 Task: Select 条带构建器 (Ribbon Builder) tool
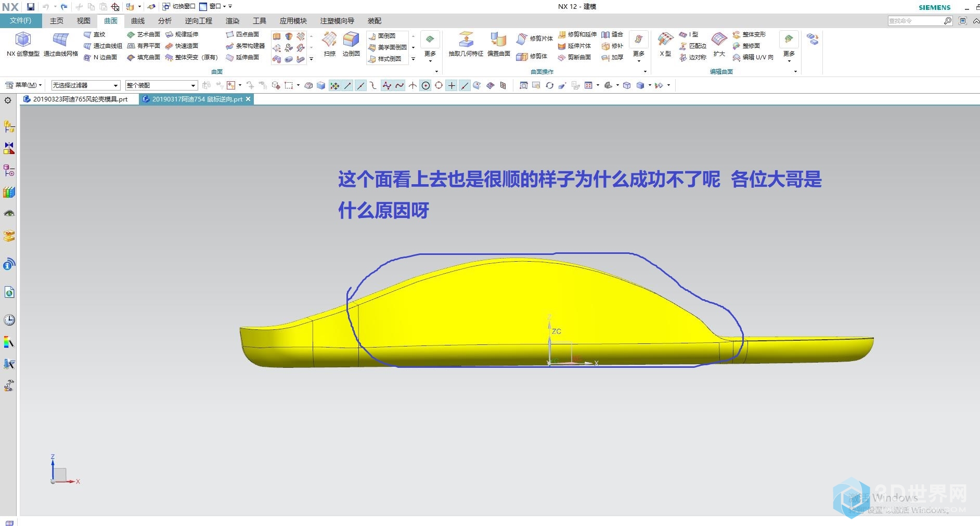[245, 46]
